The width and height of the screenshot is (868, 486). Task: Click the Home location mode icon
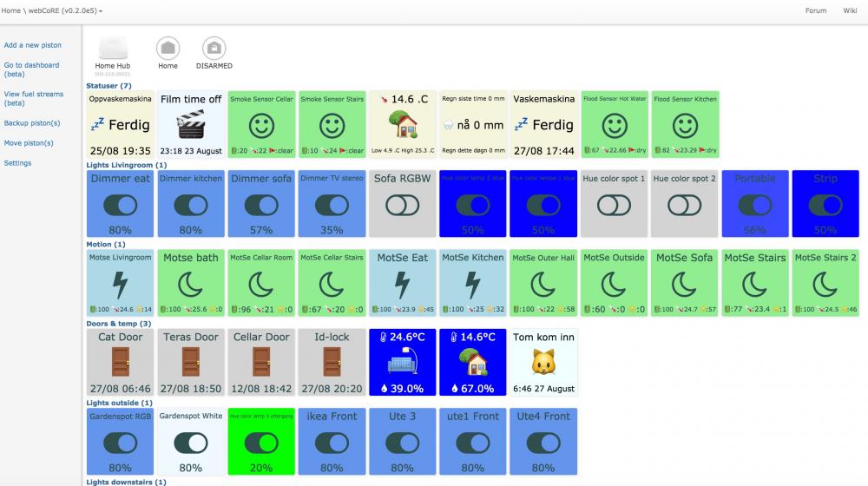(x=168, y=48)
